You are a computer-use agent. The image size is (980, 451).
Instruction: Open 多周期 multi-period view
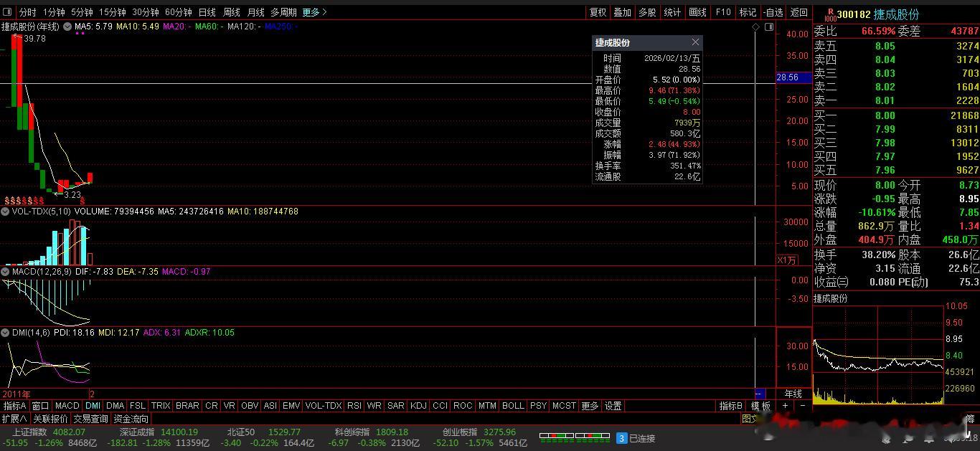283,12
